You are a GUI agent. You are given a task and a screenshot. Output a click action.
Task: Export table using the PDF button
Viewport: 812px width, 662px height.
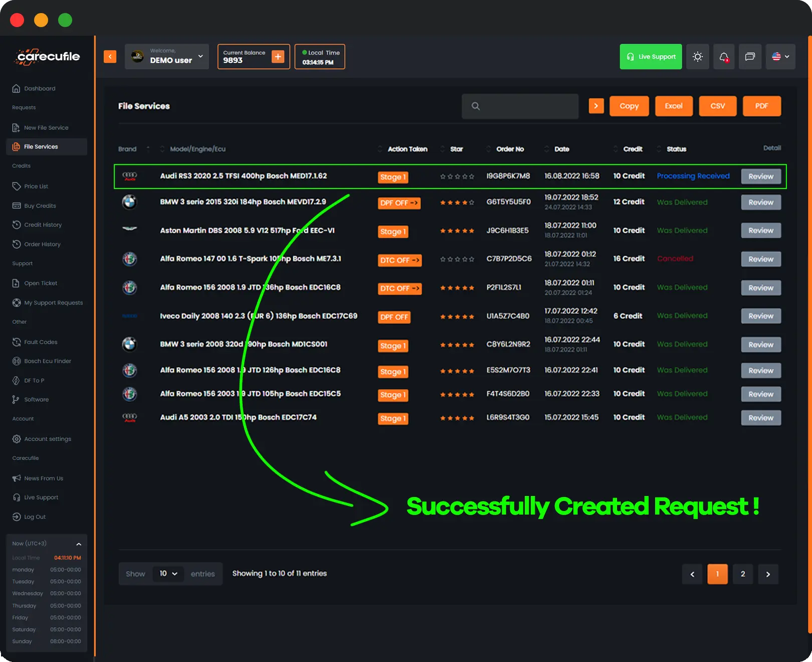click(x=761, y=106)
